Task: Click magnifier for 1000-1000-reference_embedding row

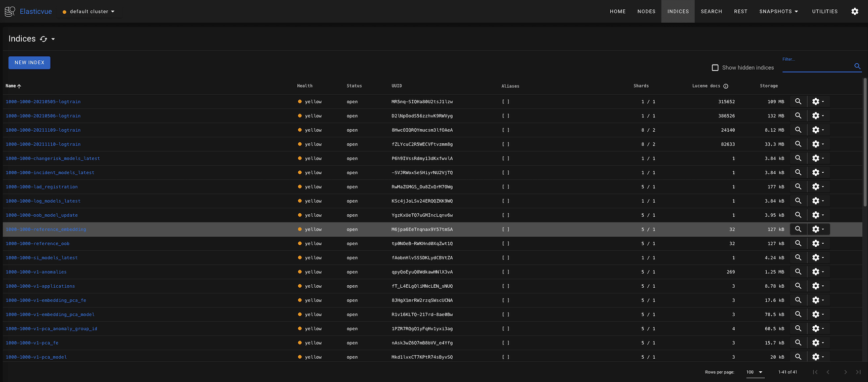Action: pyautogui.click(x=798, y=229)
